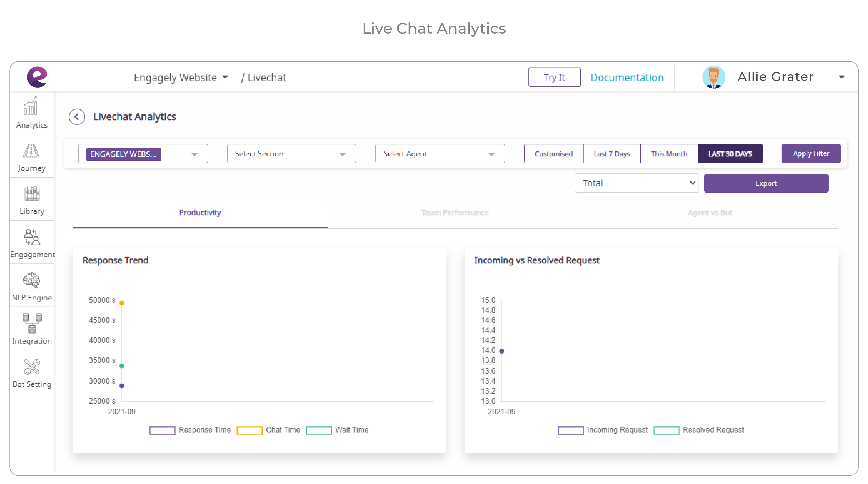This screenshot has width=868, height=484.
Task: Click the back arrow beside Livechat Analytics
Action: [77, 117]
